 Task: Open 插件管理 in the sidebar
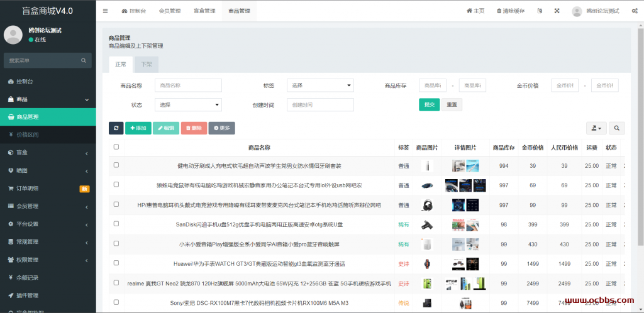[x=48, y=295]
